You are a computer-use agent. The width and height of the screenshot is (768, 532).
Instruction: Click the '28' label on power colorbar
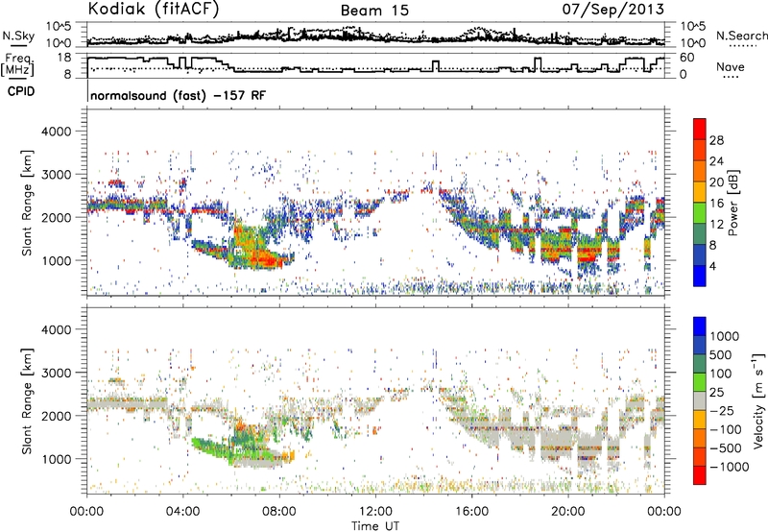pos(716,140)
